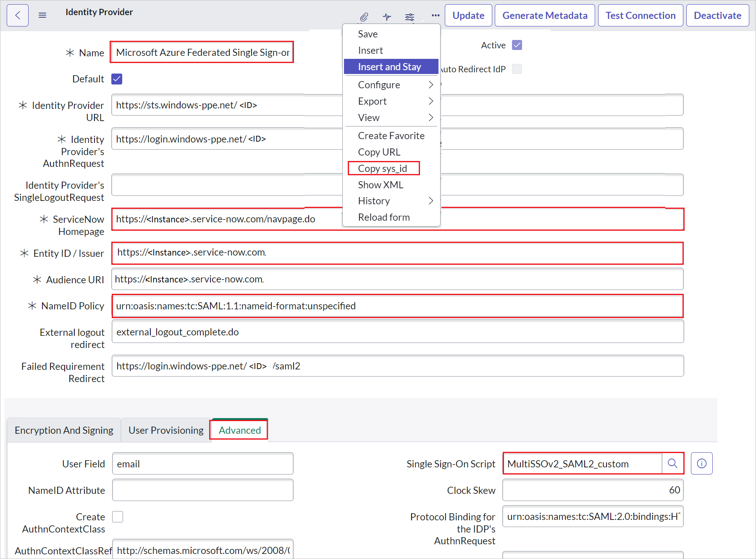
Task: Switch to the Encryption And Signing tab
Action: coord(63,430)
